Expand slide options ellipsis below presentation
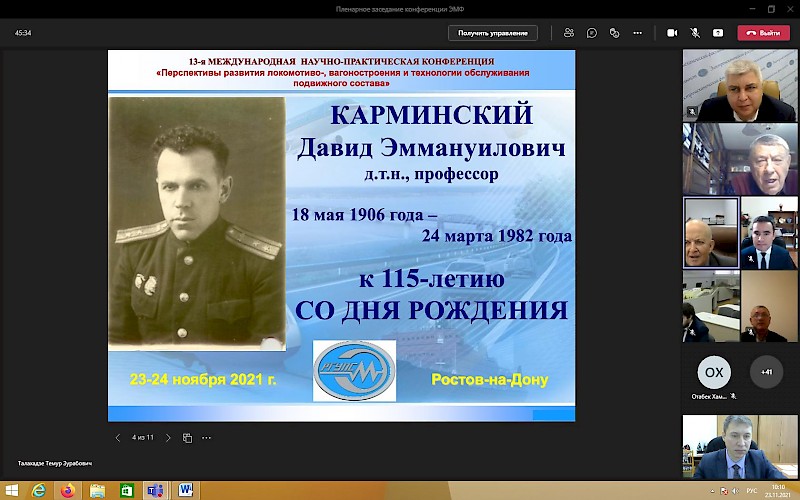The height and width of the screenshot is (500, 800). pos(207,438)
